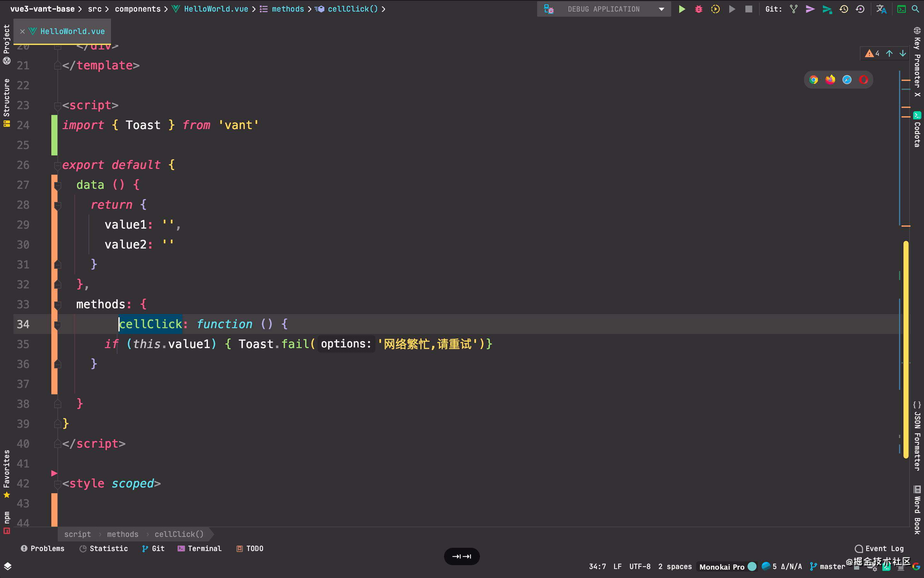
Task: Update project using Git branch fork icon
Action: 794,9
